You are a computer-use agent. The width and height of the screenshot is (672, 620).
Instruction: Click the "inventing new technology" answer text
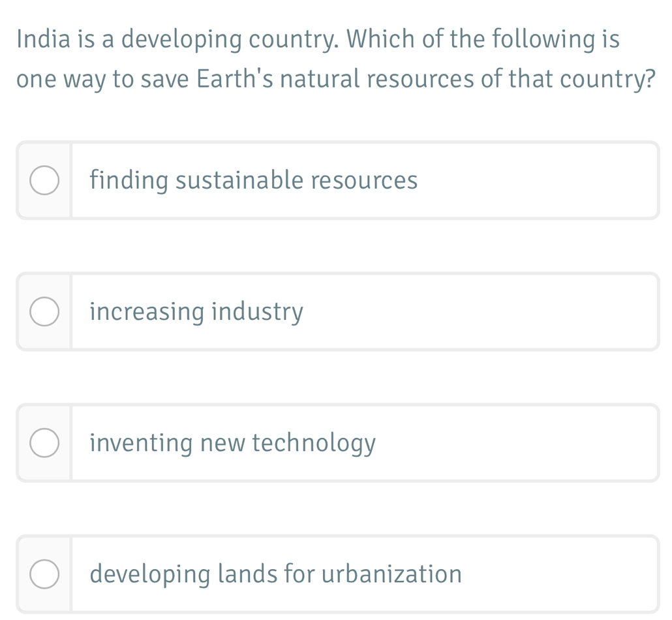[x=232, y=444]
